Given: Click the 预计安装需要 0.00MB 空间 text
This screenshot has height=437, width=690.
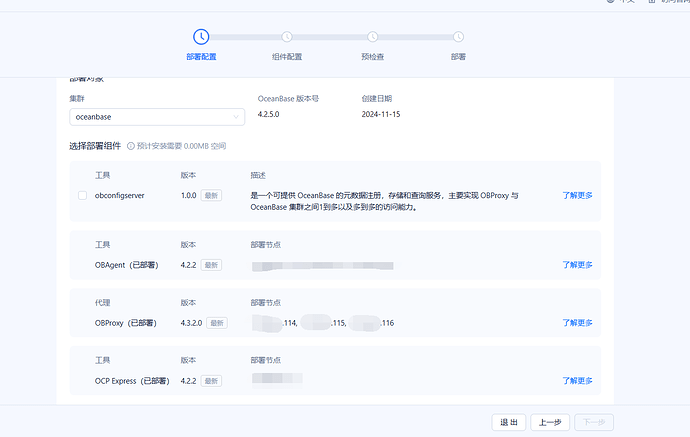Looking at the screenshot, I should coord(181,146).
